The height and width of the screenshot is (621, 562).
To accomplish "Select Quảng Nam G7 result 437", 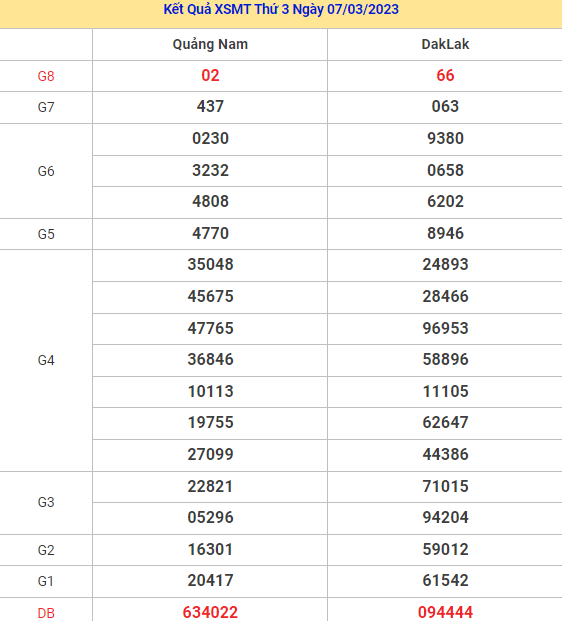I will (x=210, y=107).
